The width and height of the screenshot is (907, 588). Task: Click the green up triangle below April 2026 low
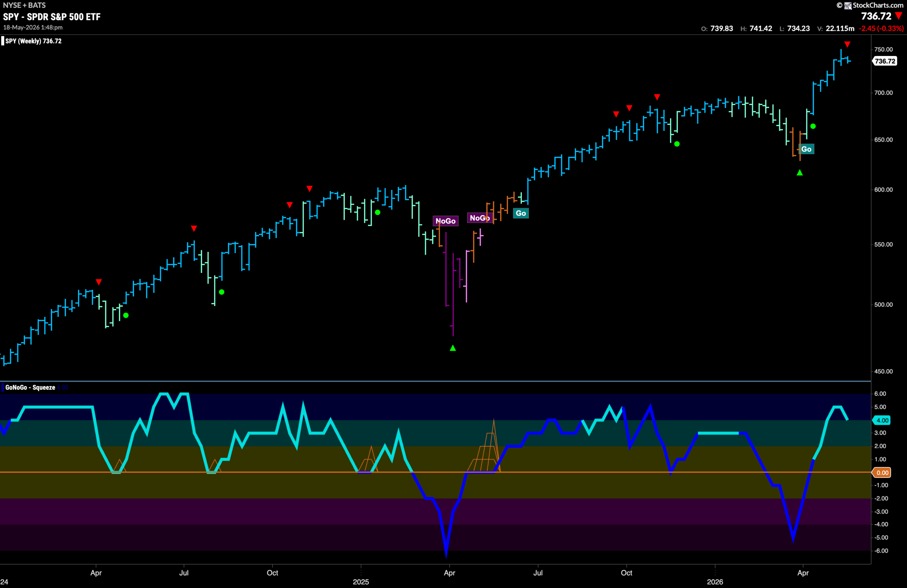[800, 172]
